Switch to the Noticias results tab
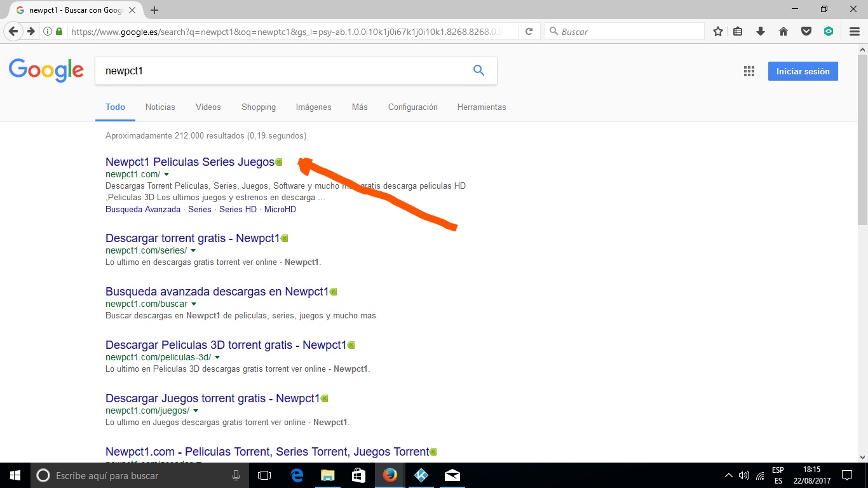 point(160,107)
